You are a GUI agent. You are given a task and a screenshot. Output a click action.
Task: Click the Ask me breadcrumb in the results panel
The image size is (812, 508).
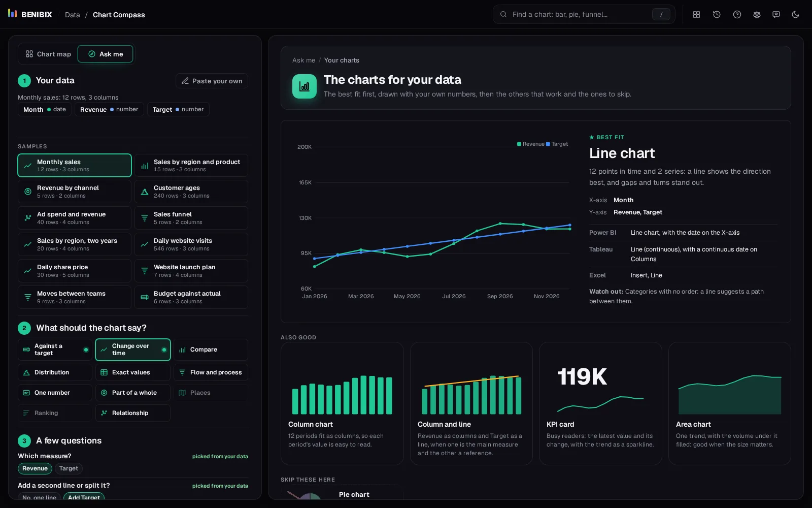tap(303, 60)
